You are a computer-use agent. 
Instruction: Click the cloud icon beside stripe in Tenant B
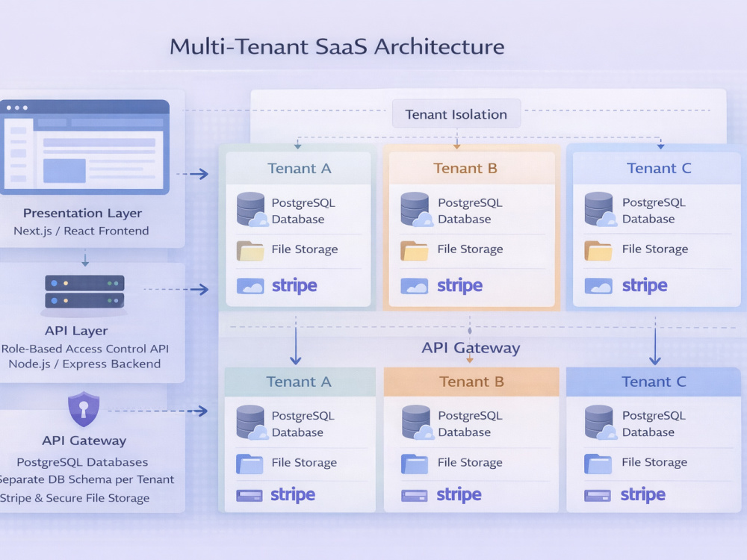(x=415, y=286)
